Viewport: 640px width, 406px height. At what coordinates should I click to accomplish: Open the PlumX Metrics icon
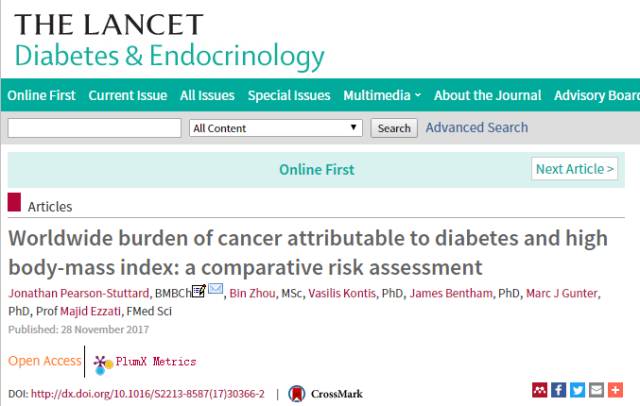103,364
